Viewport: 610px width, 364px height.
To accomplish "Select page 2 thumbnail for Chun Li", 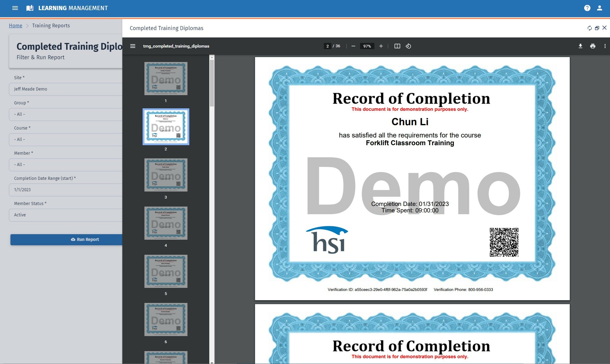I will (166, 127).
